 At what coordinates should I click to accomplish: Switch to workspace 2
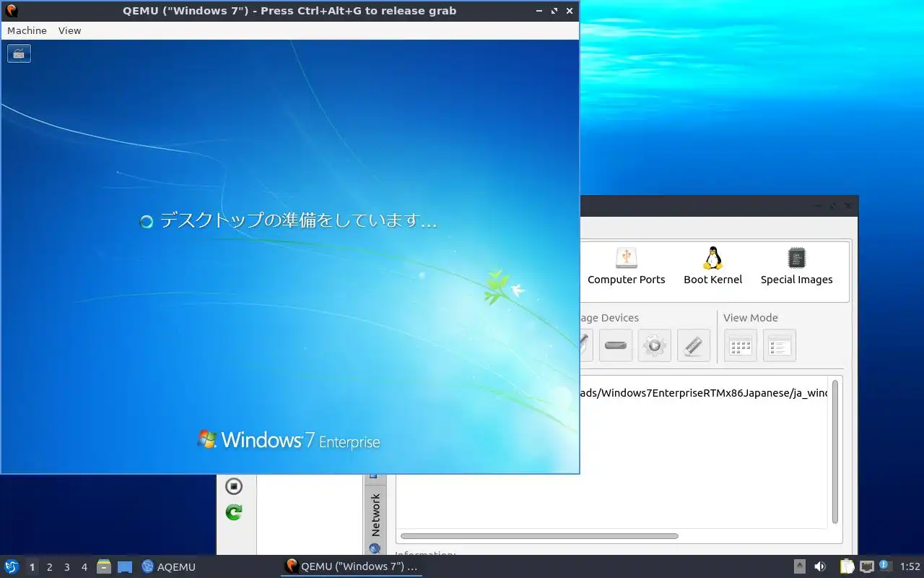pyautogui.click(x=49, y=567)
